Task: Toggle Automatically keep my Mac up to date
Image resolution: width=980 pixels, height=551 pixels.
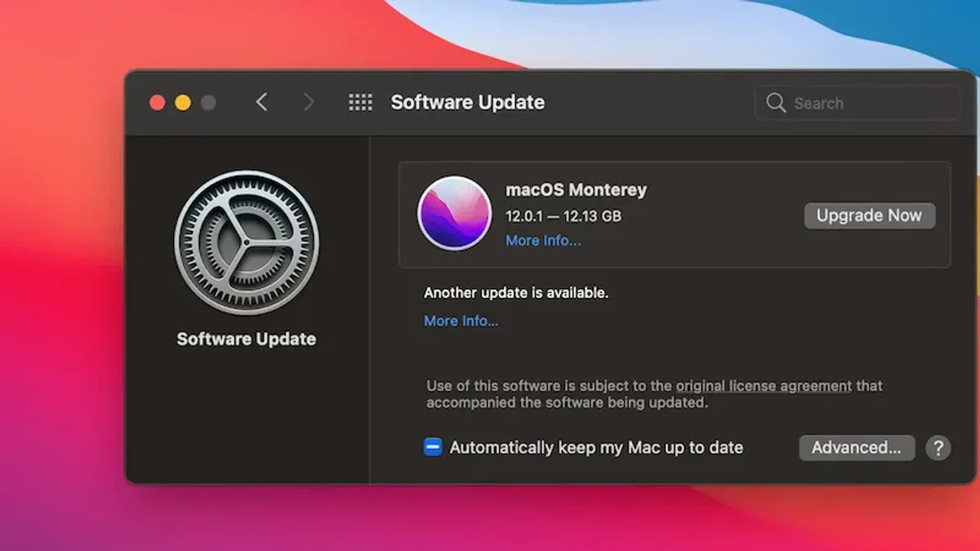Action: [x=433, y=447]
